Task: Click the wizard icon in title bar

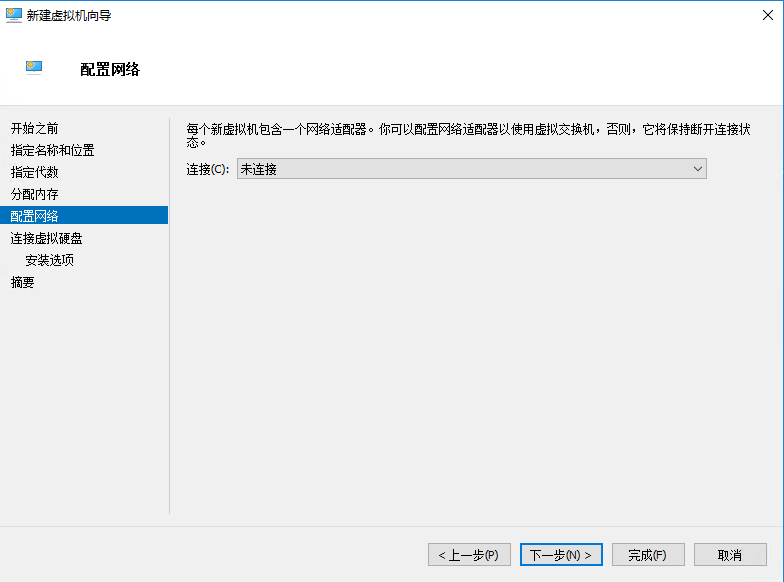Action: pos(14,16)
